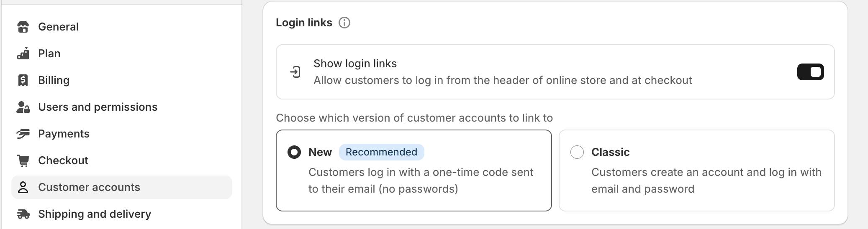
Task: Open Payments settings
Action: coord(64,134)
